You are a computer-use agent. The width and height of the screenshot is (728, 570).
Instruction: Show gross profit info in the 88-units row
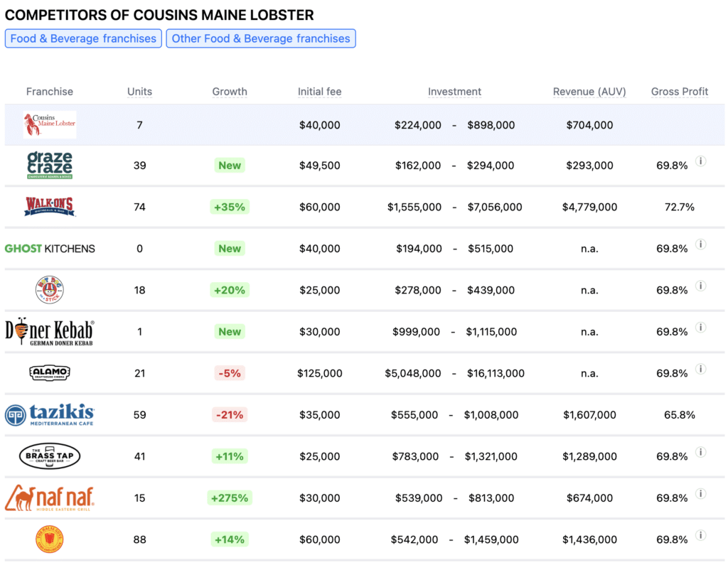(x=700, y=535)
